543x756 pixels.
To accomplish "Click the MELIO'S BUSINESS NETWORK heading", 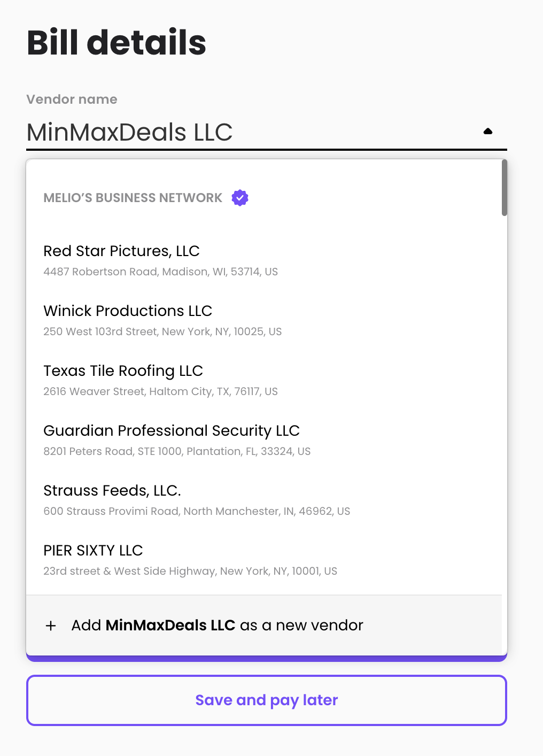I will [133, 198].
